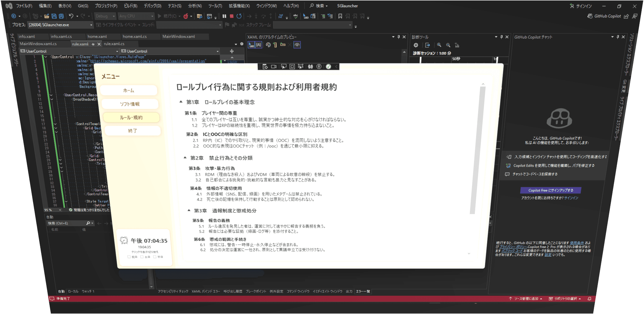Switch to the ローカル tab at bottom

coord(73,291)
